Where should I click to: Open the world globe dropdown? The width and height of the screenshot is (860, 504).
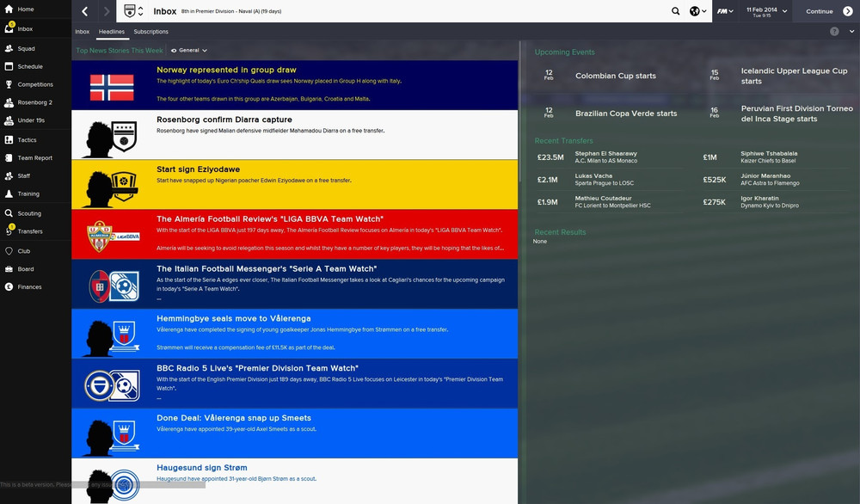click(697, 11)
